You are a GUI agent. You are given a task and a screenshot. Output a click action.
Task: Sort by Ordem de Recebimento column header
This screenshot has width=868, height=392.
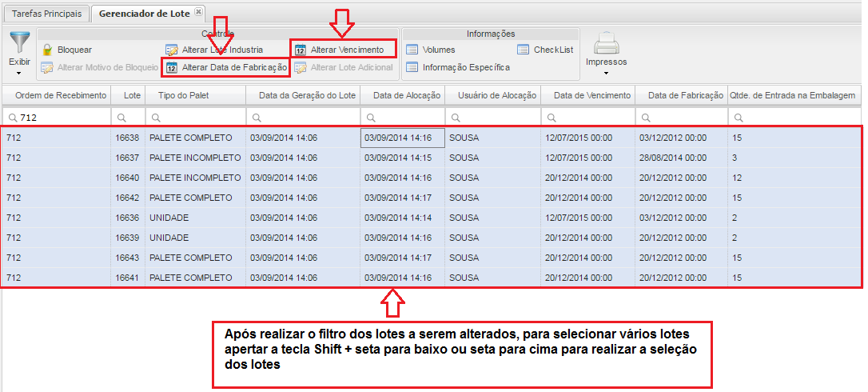pyautogui.click(x=56, y=95)
